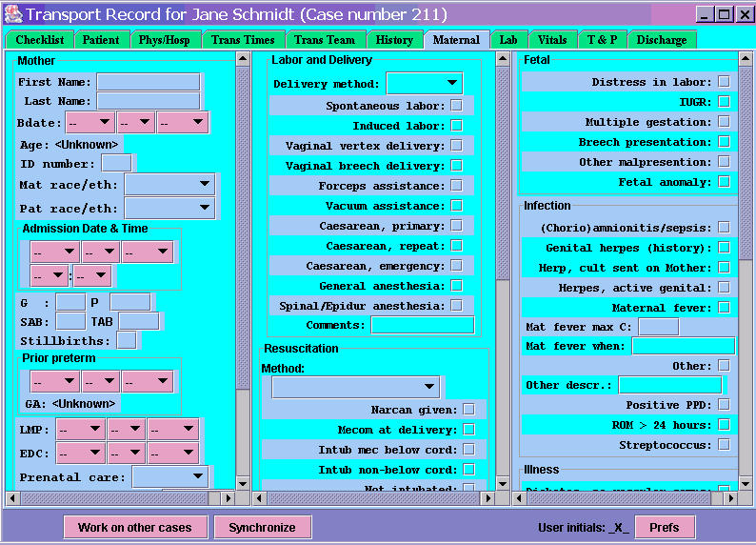Expand the Prenatal care dropdown
This screenshot has width=756, height=545.
coord(169,476)
